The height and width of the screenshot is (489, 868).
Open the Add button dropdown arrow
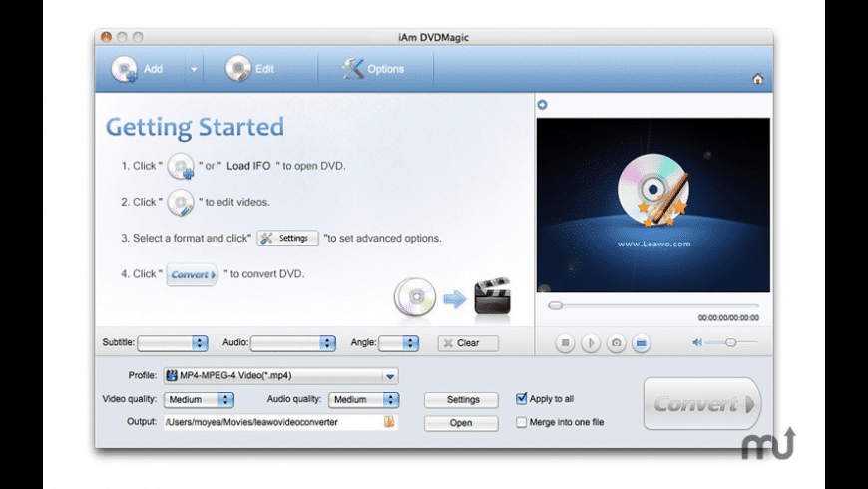coord(194,69)
